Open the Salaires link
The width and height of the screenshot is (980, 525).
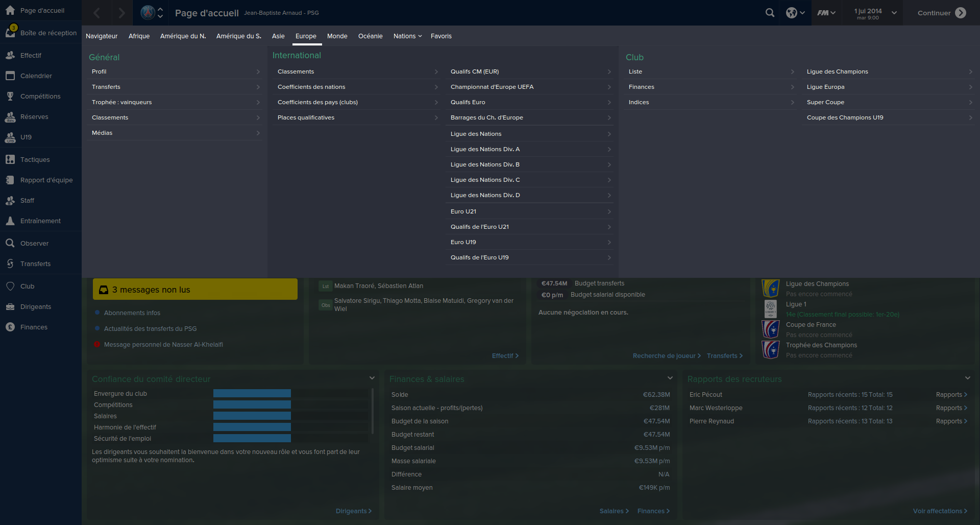614,511
